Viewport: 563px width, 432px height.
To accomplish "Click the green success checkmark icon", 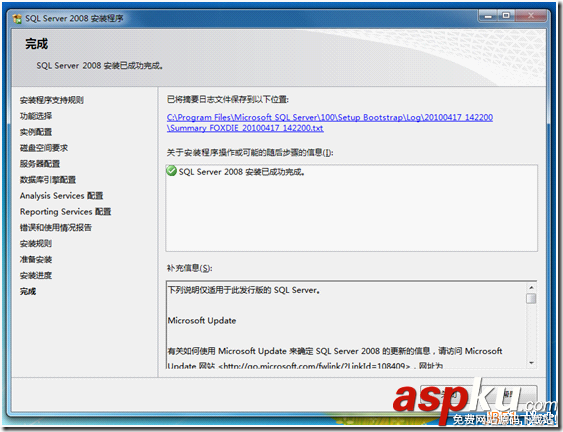I will point(172,171).
